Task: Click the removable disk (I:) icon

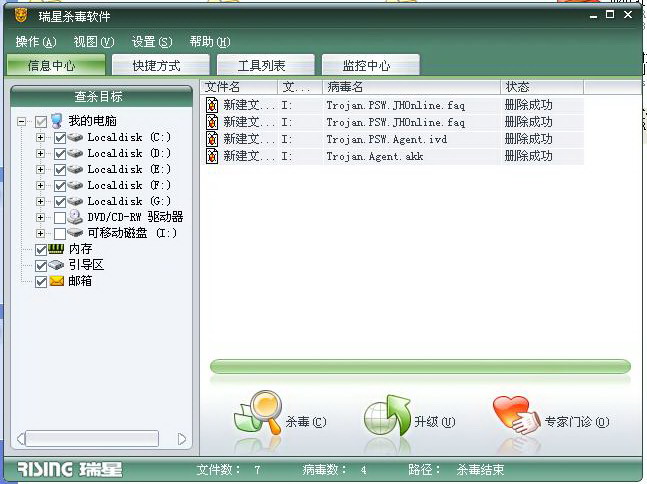Action: (75, 233)
